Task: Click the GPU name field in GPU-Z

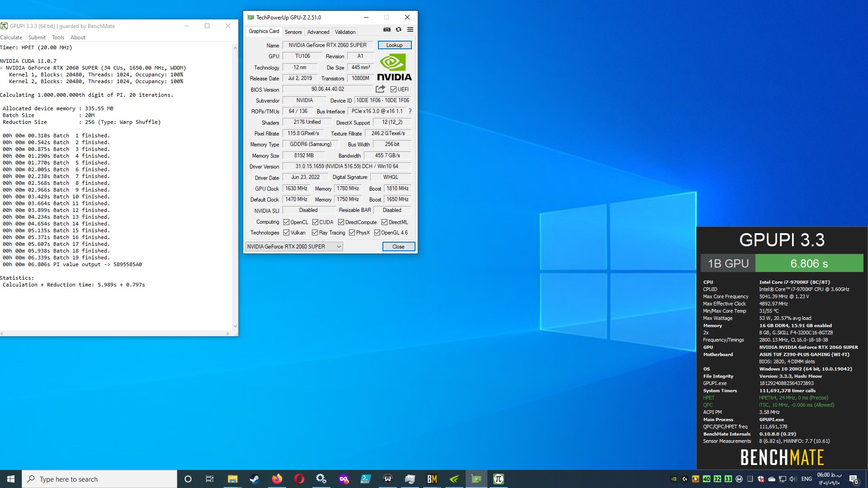Action: coord(328,45)
